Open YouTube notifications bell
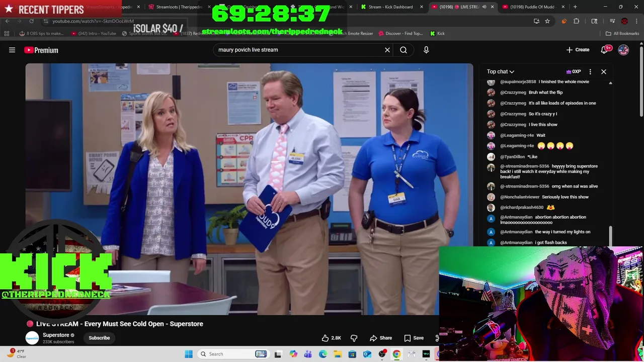 click(604, 50)
